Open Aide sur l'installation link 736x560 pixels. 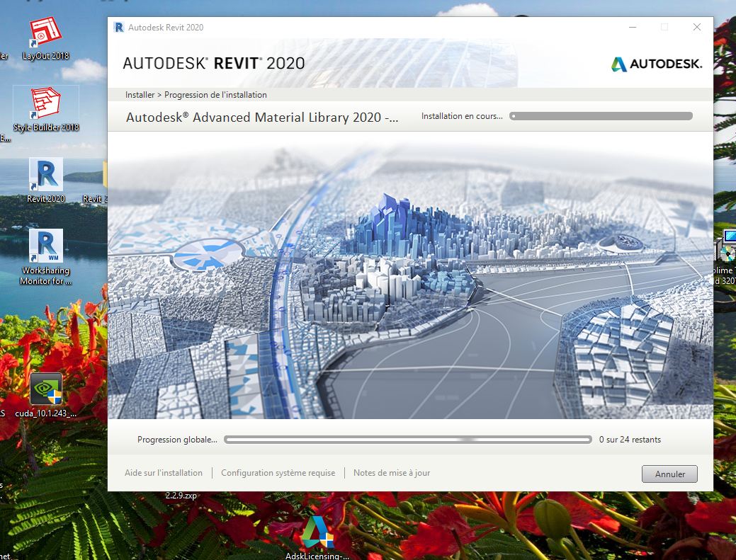pos(164,473)
